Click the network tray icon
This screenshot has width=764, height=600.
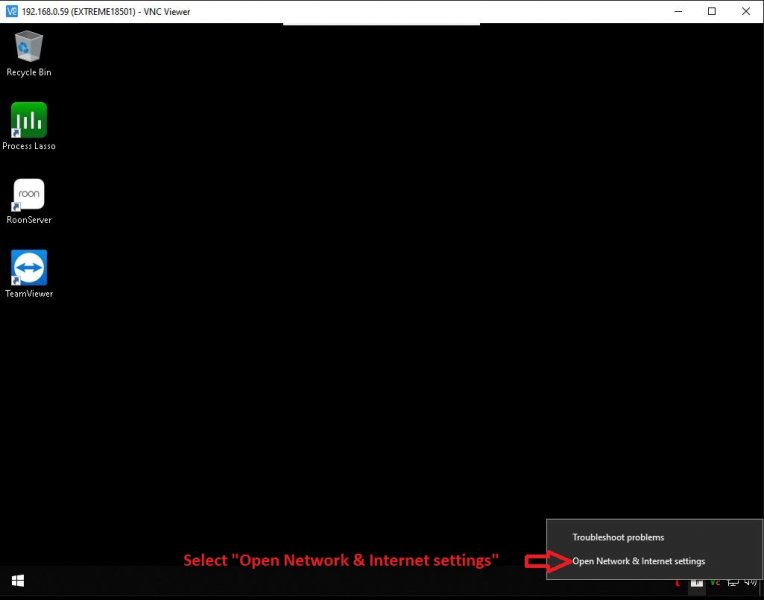(x=733, y=581)
